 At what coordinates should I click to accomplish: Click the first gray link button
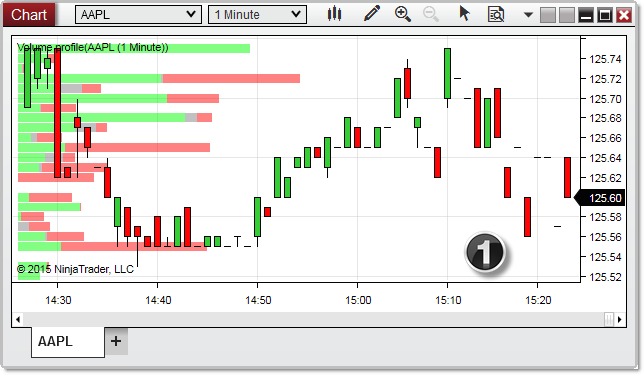[547, 15]
